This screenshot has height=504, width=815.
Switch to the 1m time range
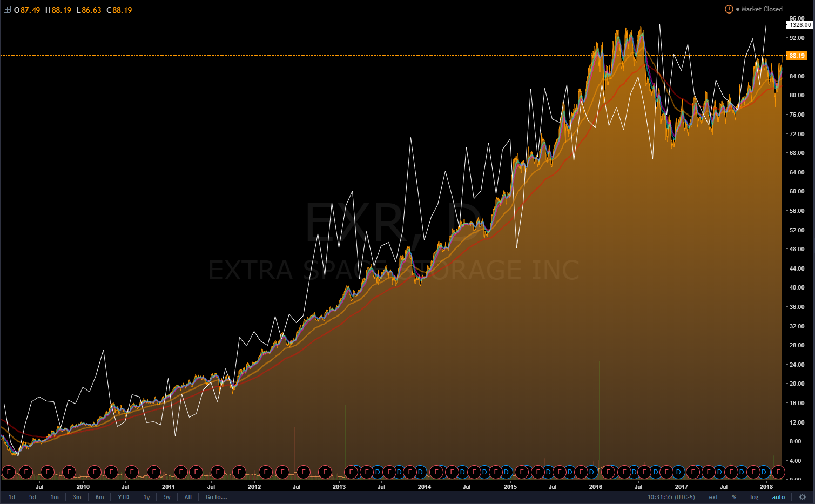click(55, 497)
